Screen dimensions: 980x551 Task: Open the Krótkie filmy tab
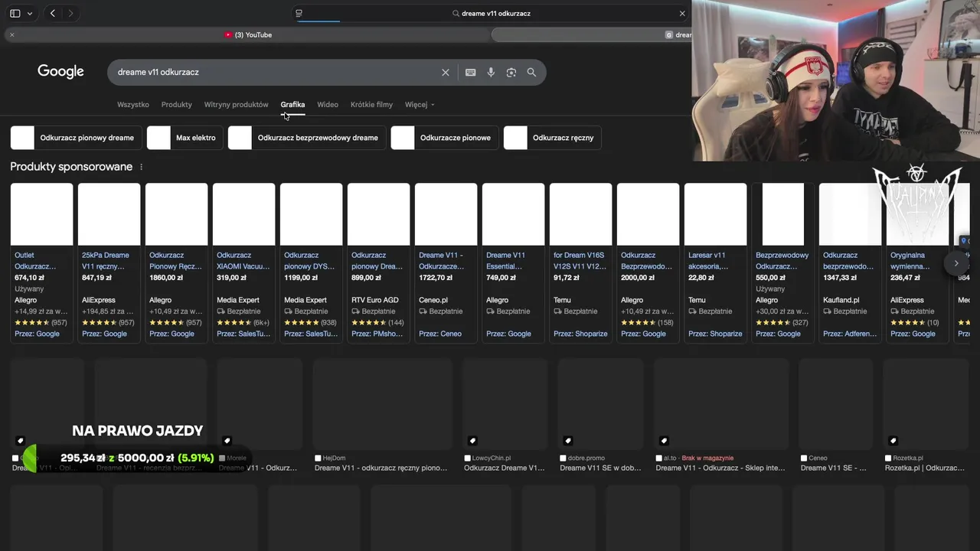pos(371,105)
